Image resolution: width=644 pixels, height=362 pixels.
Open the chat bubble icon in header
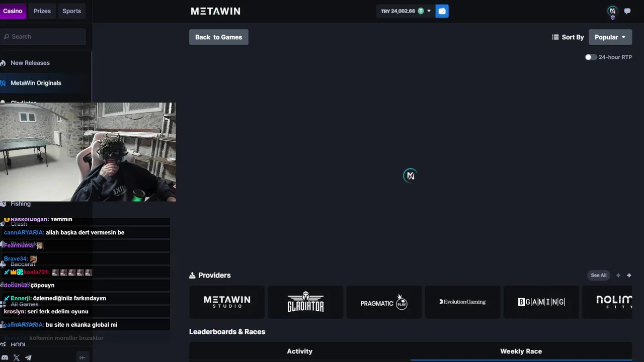627,11
